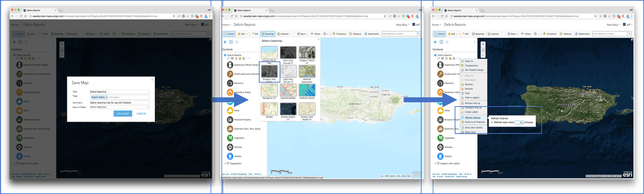Image resolution: width=644 pixels, height=194 pixels.
Task: Choose 'Show Item Details' in the context menu
Action: pos(474,127)
